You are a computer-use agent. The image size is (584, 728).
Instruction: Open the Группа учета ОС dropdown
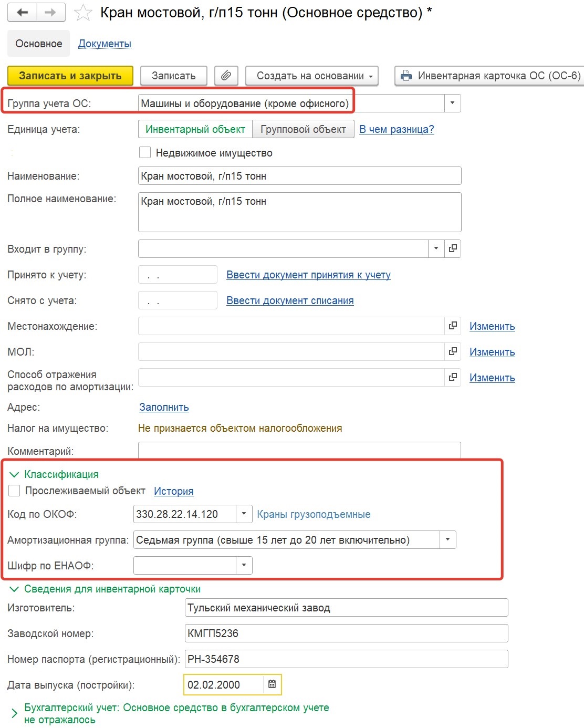pyautogui.click(x=452, y=103)
